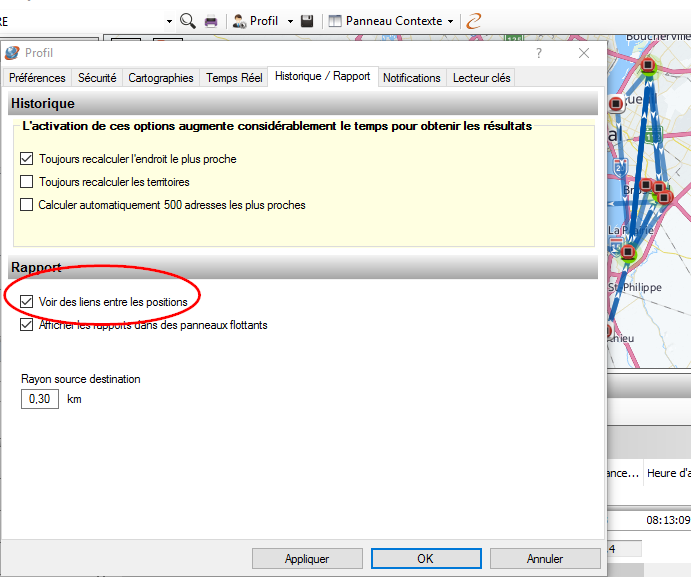Viewport: 691px width, 577px height.
Task: Click the stop marker near Boucherville
Action: [648, 66]
